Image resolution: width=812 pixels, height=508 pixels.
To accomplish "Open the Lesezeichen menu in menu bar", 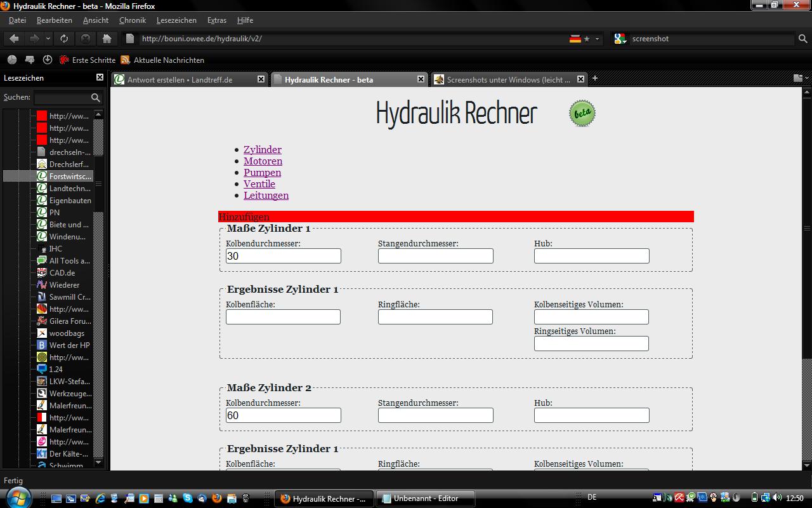I will tap(176, 20).
